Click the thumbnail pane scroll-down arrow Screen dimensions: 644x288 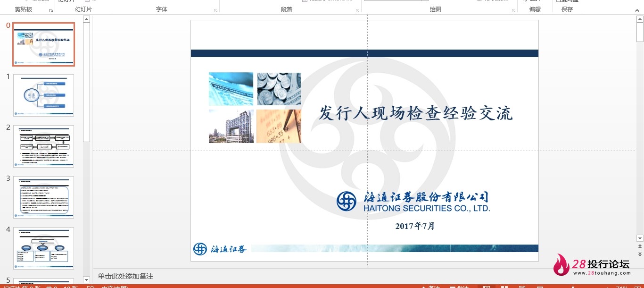(86, 280)
